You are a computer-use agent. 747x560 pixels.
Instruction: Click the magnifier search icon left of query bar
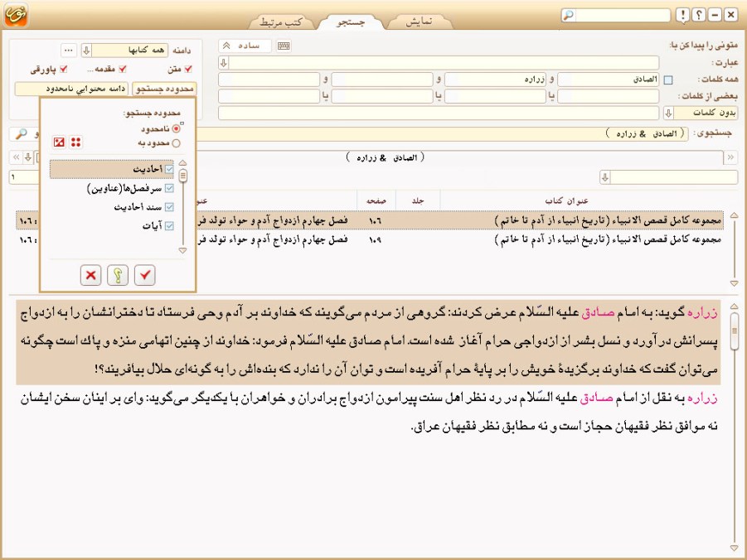[21, 134]
